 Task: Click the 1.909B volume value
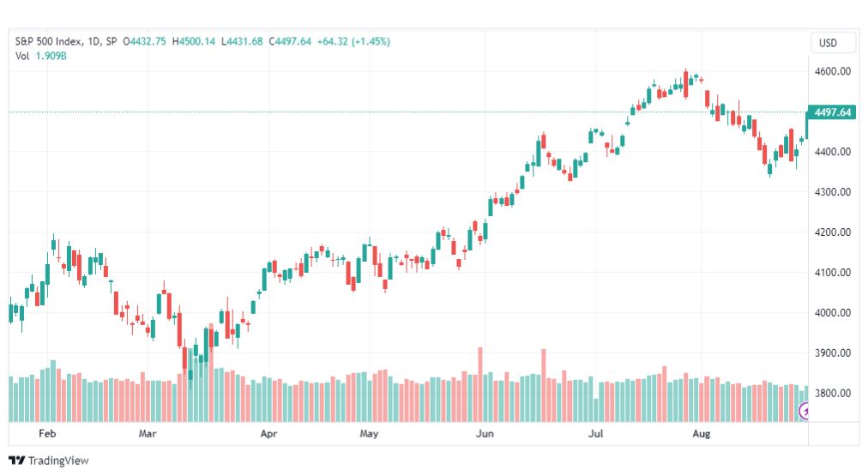(51, 56)
